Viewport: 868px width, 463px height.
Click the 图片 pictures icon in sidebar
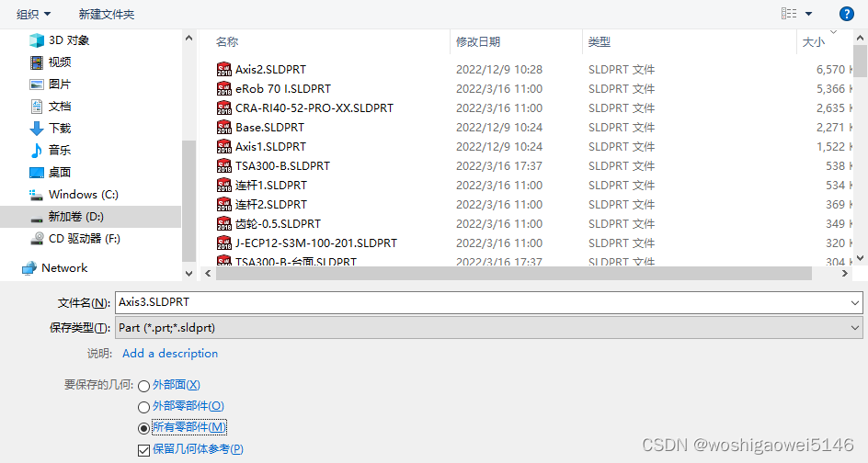click(37, 85)
